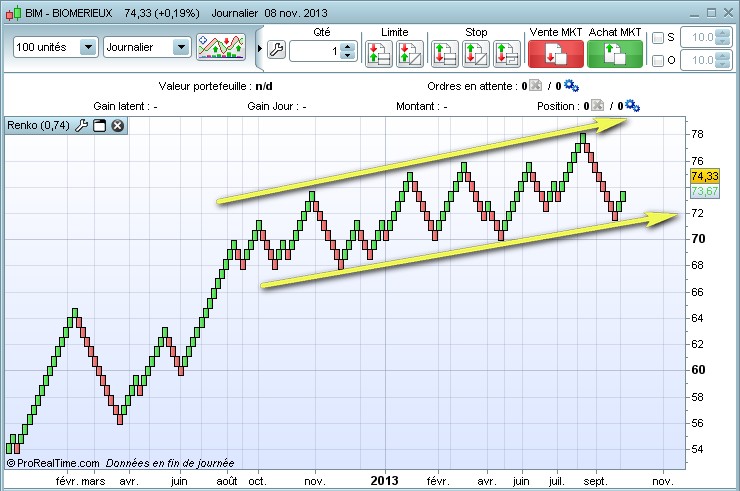740x491 pixels.
Task: Click BIM - BIOMERIEUX title text
Action: pos(69,13)
